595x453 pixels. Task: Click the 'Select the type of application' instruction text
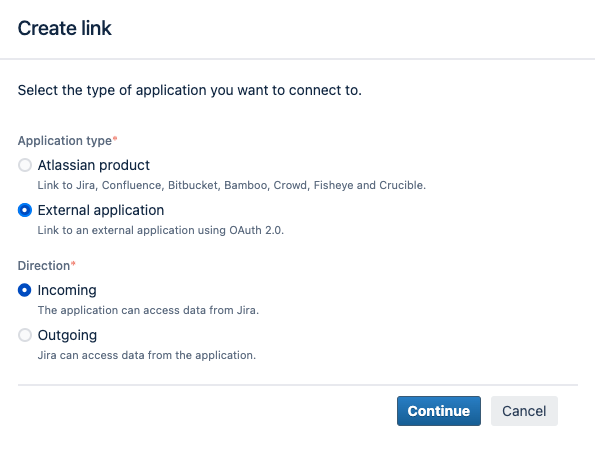point(190,90)
